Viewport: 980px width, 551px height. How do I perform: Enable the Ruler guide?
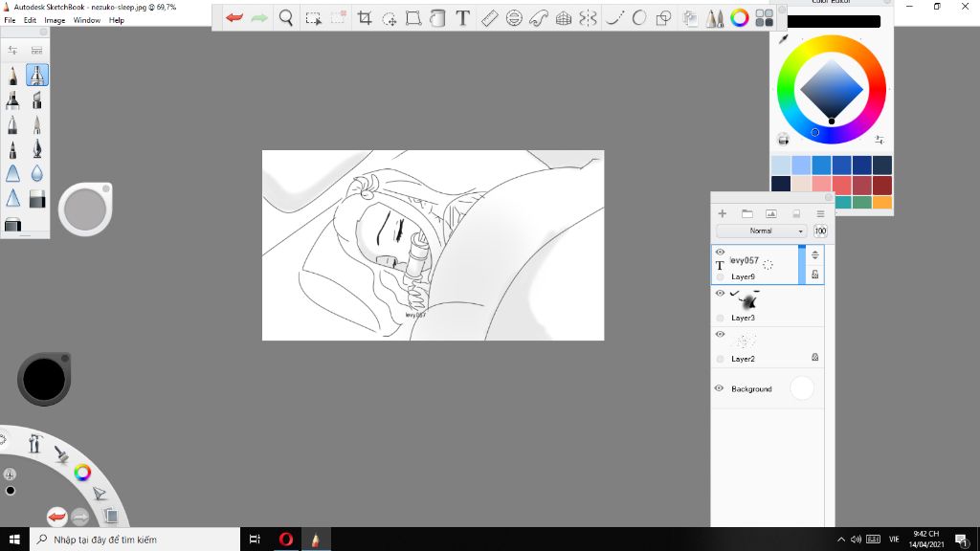489,17
